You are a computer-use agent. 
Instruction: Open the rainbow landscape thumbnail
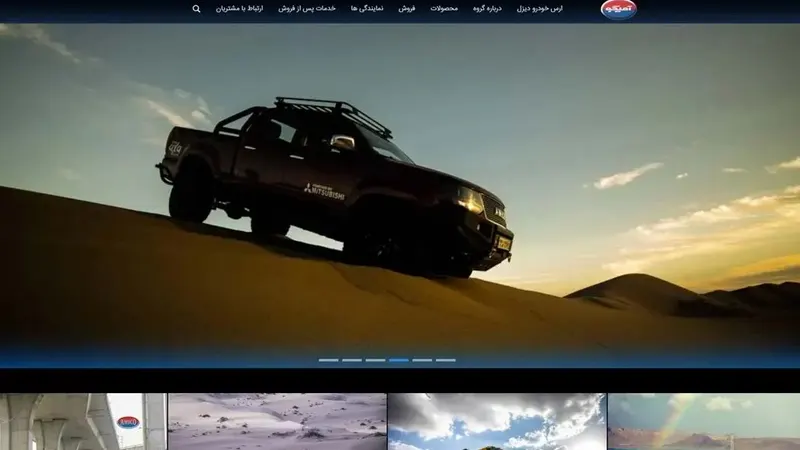pyautogui.click(x=704, y=421)
